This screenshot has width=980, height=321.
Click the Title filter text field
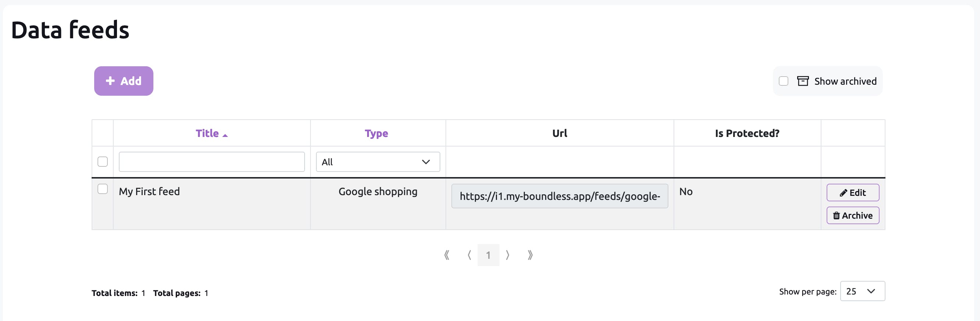(x=212, y=162)
